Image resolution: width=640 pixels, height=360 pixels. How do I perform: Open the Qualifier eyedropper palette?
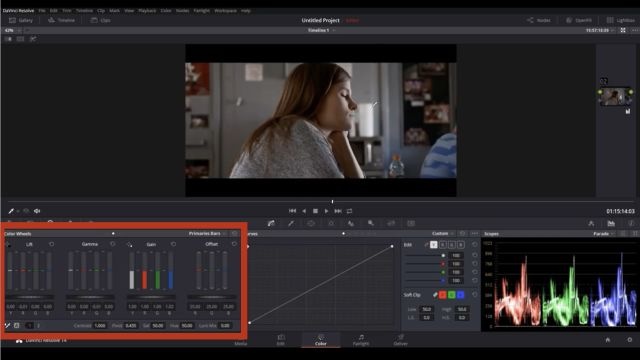click(291, 223)
